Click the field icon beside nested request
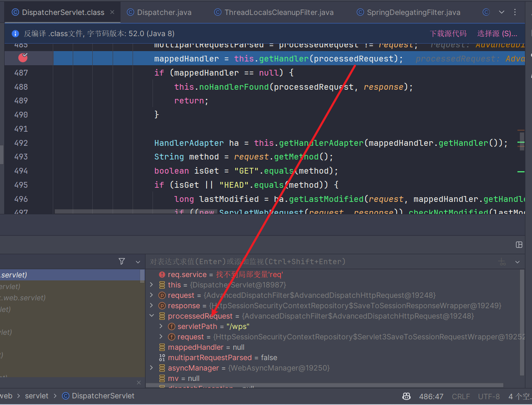The image size is (532, 405). 171,337
